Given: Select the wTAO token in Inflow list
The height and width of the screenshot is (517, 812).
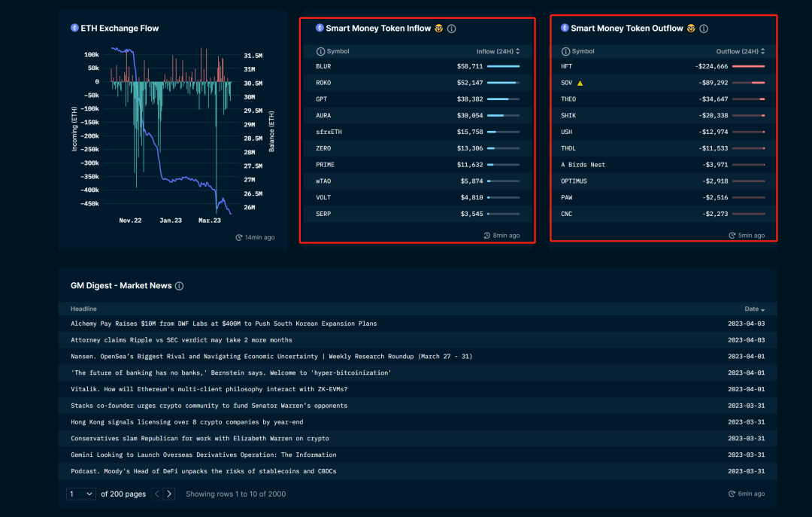Looking at the screenshot, I should pyautogui.click(x=323, y=181).
